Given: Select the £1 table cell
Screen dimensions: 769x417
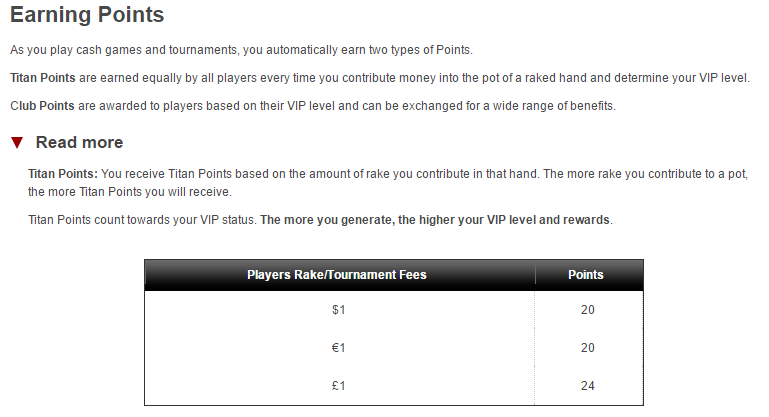Looking at the screenshot, I should [x=338, y=386].
